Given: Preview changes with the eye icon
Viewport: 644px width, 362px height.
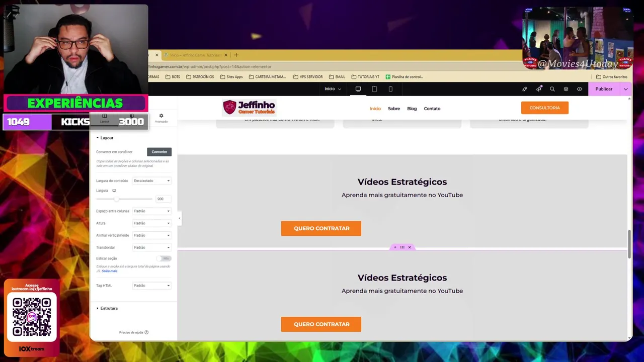Looking at the screenshot, I should [580, 89].
